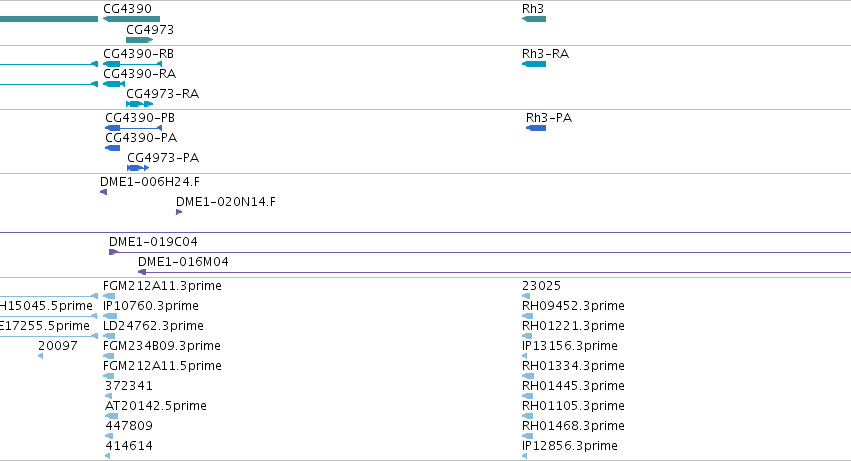Open the FGM212A11.3prime label
This screenshot has height=461, width=851.
click(x=162, y=286)
